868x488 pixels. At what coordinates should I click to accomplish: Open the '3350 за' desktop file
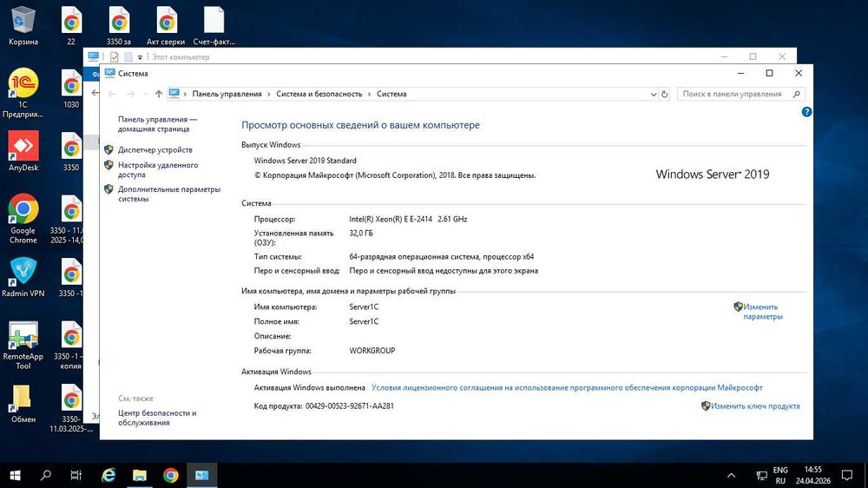119,25
